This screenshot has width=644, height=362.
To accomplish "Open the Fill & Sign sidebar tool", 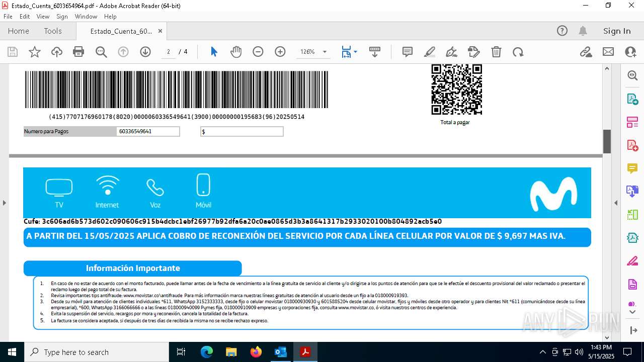I will tap(632, 261).
